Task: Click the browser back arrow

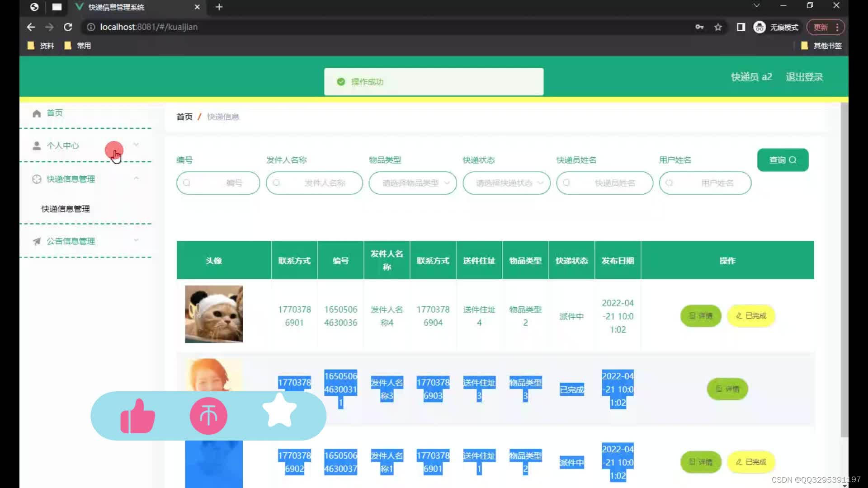Action: coord(31,27)
